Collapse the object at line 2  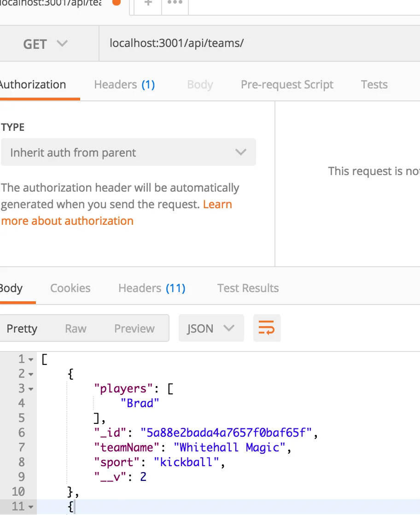click(31, 374)
